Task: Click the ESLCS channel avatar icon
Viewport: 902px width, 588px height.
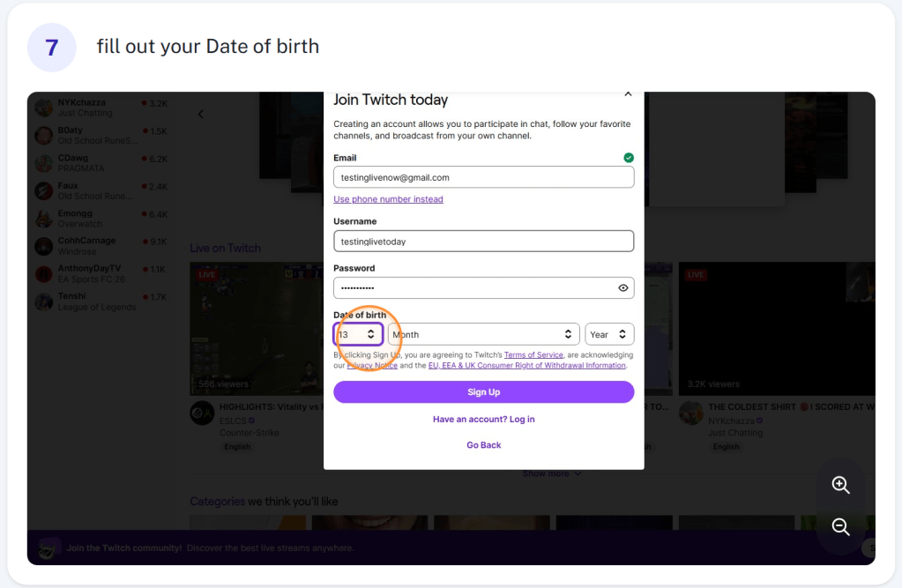Action: [x=202, y=413]
